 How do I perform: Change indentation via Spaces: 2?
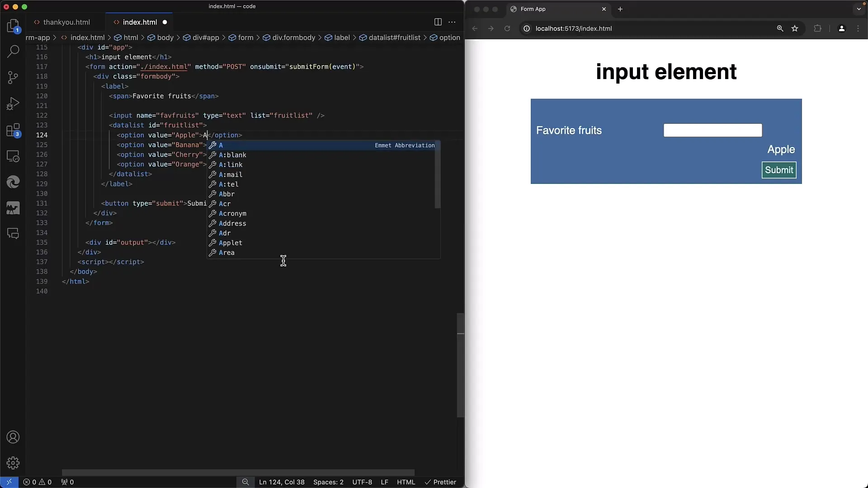(328, 482)
